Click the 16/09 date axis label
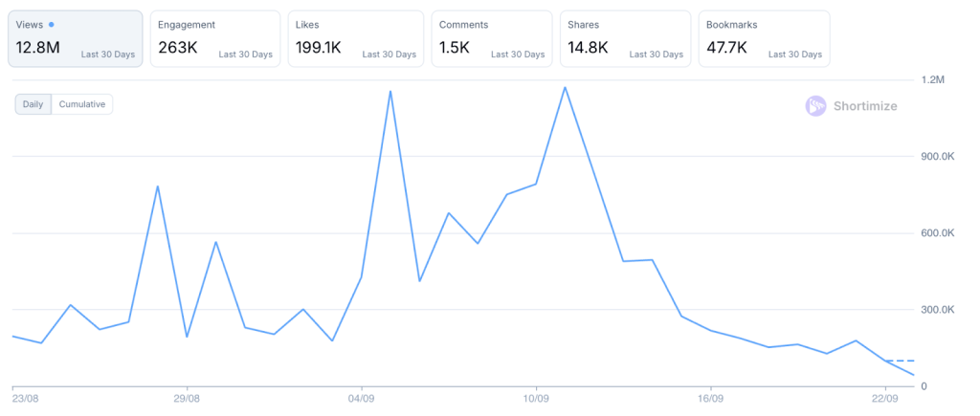Image resolution: width=980 pixels, height=416 pixels. 709,399
